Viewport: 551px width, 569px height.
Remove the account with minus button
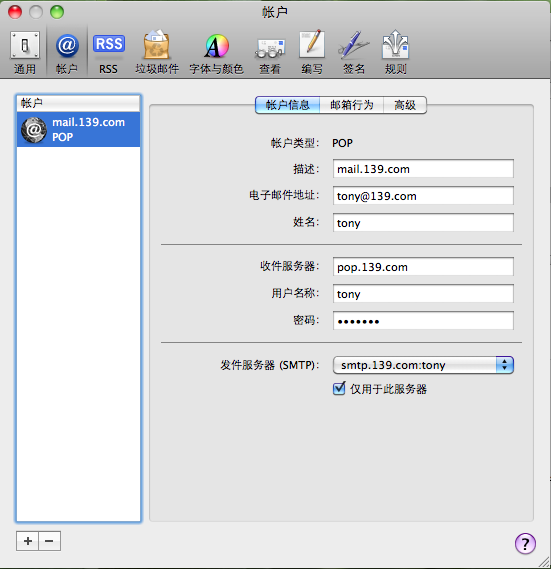pos(49,541)
